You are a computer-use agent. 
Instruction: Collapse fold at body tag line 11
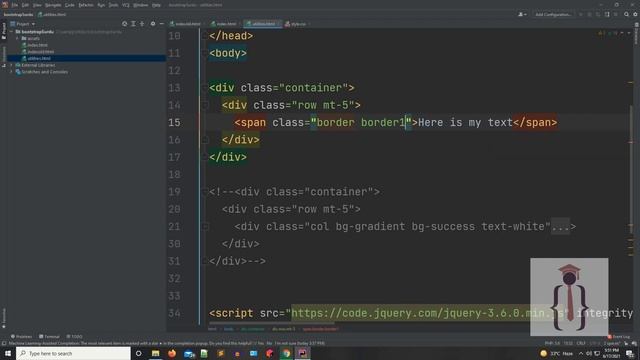click(x=205, y=53)
